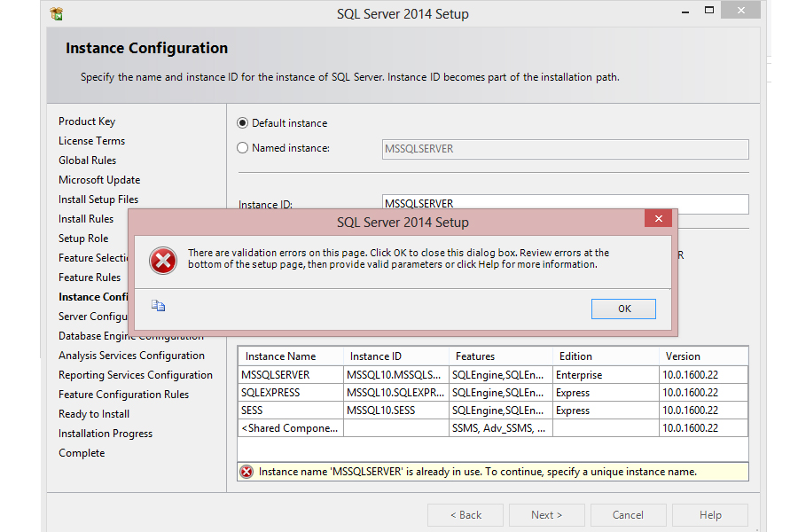Click the version cell in MSSQLSERVER row
This screenshot has height=532, width=798.
(x=703, y=375)
